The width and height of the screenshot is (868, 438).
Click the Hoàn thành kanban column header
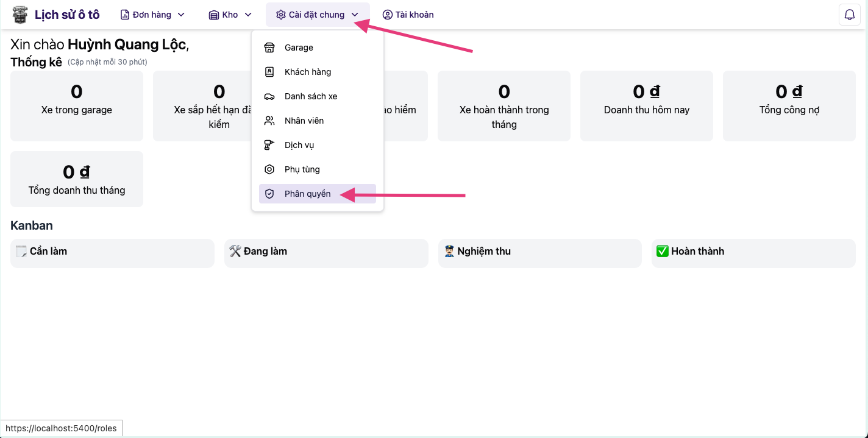tap(753, 253)
